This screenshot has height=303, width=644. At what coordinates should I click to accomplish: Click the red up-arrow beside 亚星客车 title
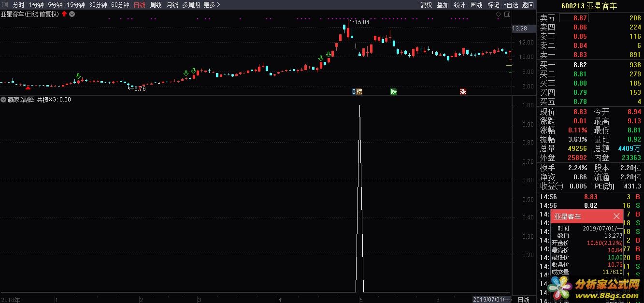(x=64, y=14)
